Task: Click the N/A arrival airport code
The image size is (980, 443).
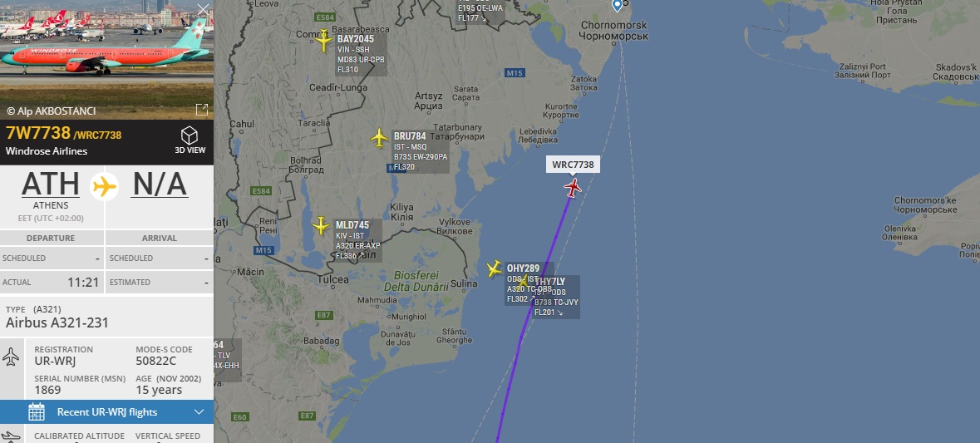Action: click(159, 185)
